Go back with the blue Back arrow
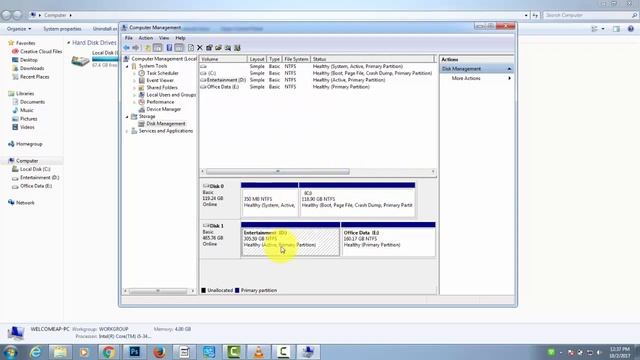The image size is (640, 360). pyautogui.click(x=127, y=48)
